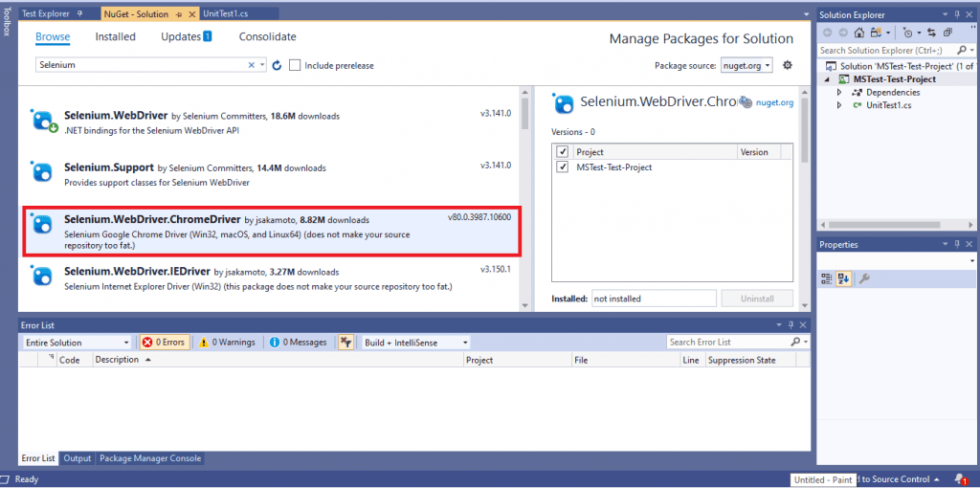Click Selenium.WebDriver package icon
Screen dimensions: 980x488
point(45,121)
